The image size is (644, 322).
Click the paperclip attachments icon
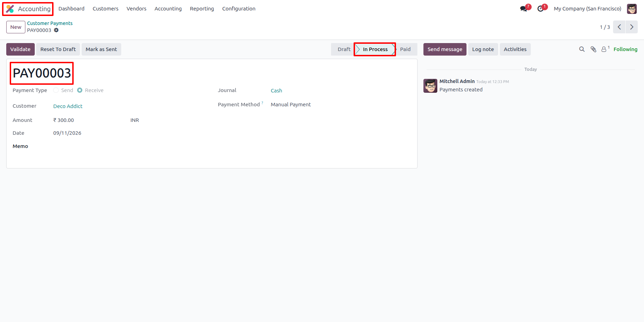593,49
